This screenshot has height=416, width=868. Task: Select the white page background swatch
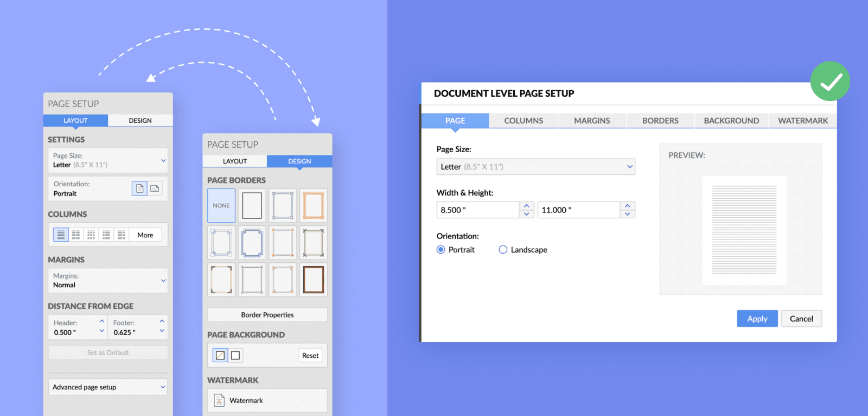[x=235, y=356]
